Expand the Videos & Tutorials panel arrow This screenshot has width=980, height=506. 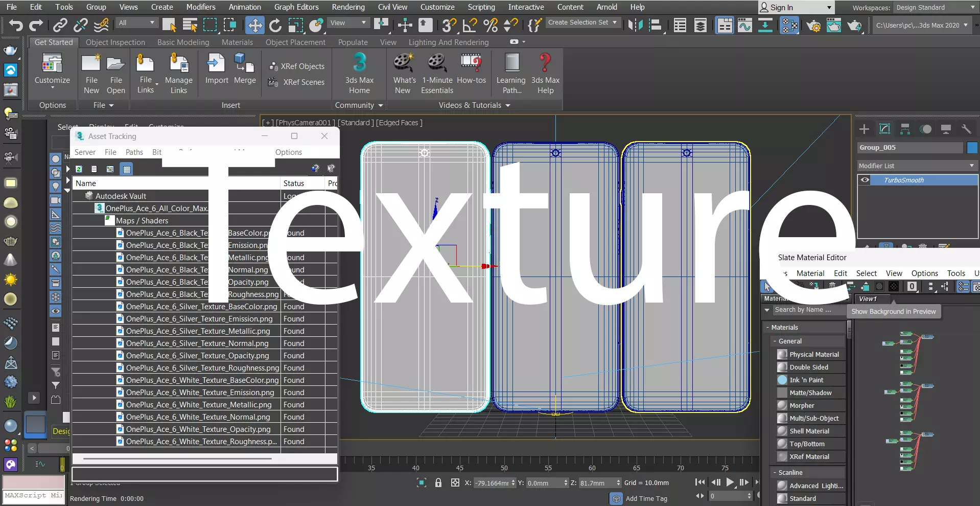click(508, 105)
